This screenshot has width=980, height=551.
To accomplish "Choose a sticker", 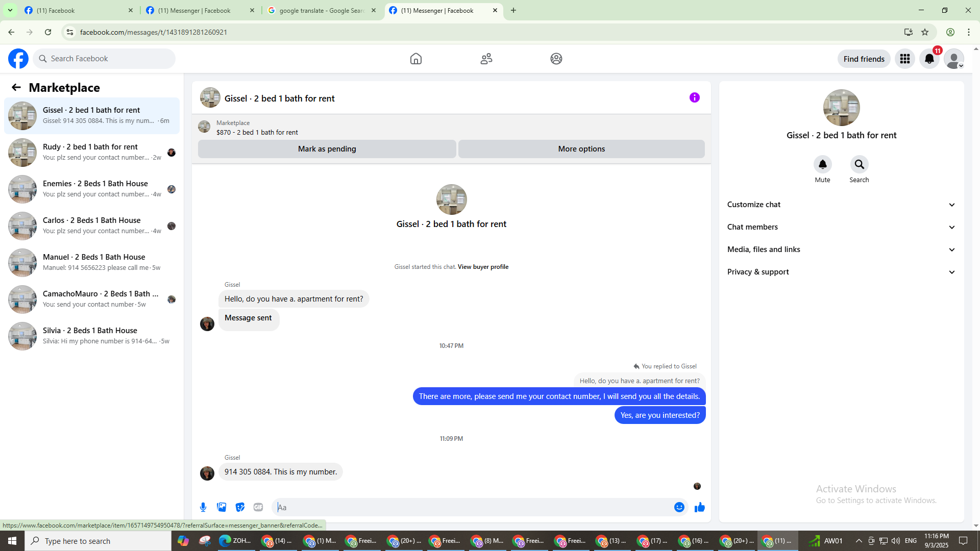I will coord(240,507).
